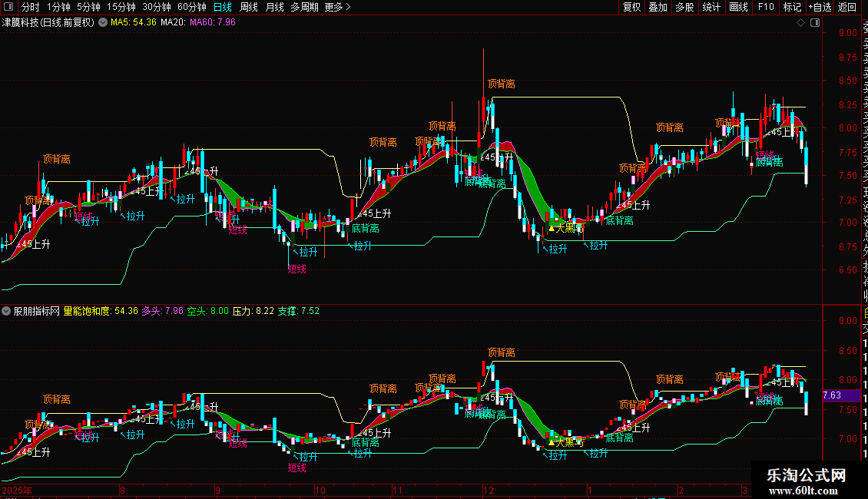868x499 pixels.
Task: Switch to 分时 chart view
Action: [x=31, y=7]
